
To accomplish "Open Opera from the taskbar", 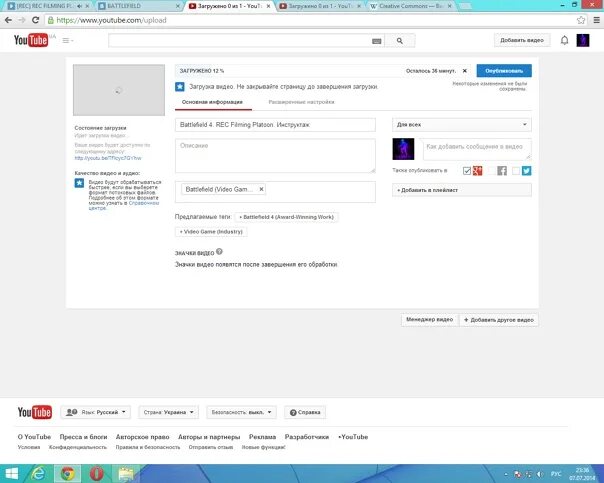I will tap(96, 474).
